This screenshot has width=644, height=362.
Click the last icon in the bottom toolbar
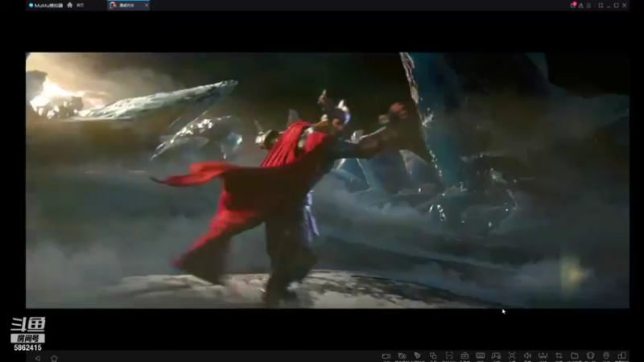[x=621, y=356]
